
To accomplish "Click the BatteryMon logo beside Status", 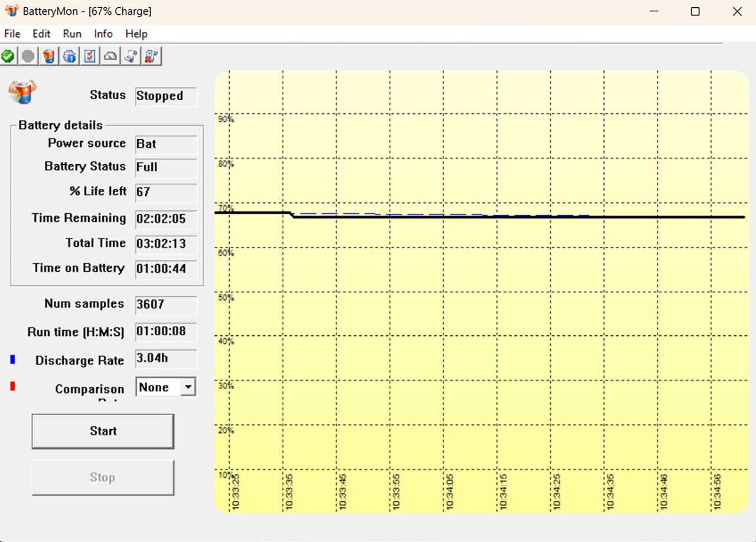I will 22,92.
